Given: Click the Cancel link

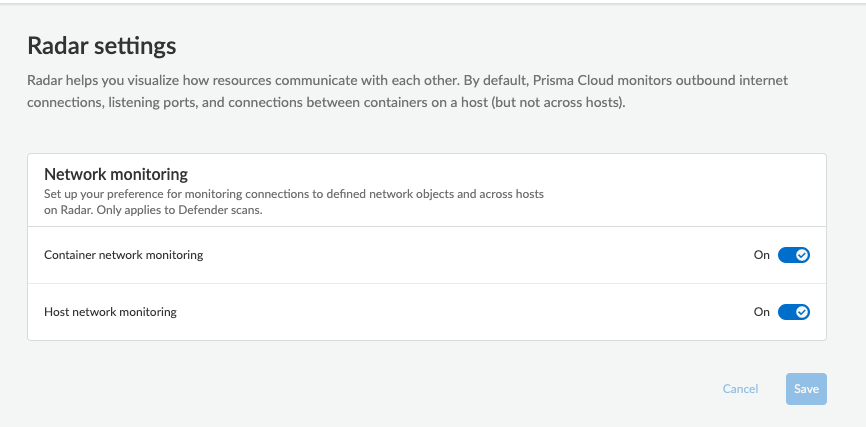Looking at the screenshot, I should coord(740,389).
